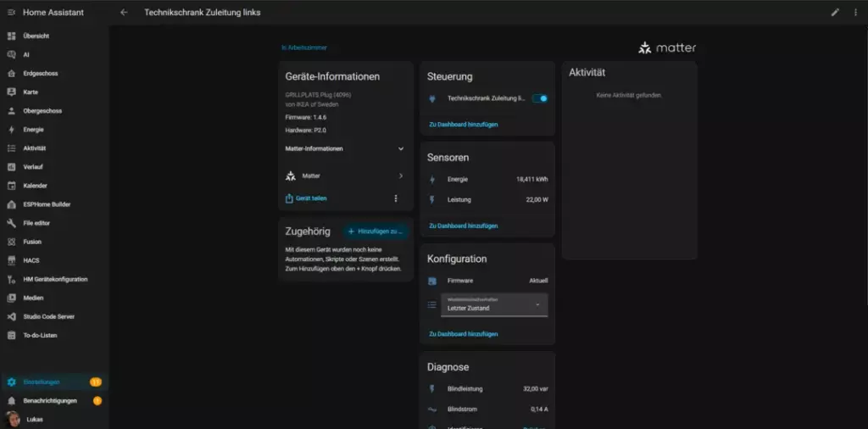Click Gerät teilen
Screen dimensions: 868x429
(x=306, y=198)
